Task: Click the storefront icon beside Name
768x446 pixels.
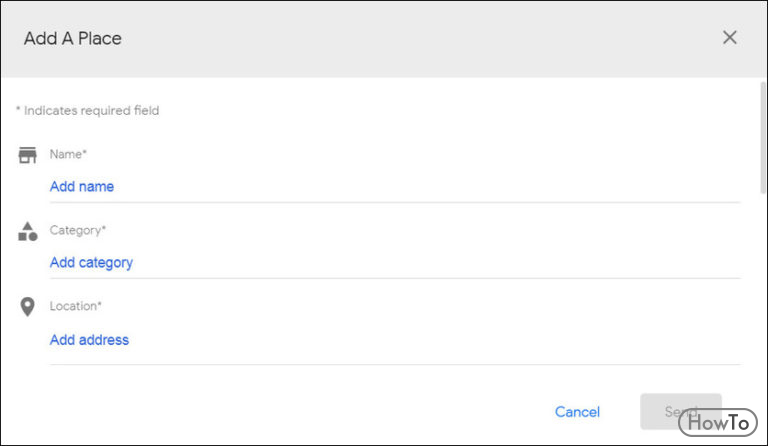Action: pos(27,155)
